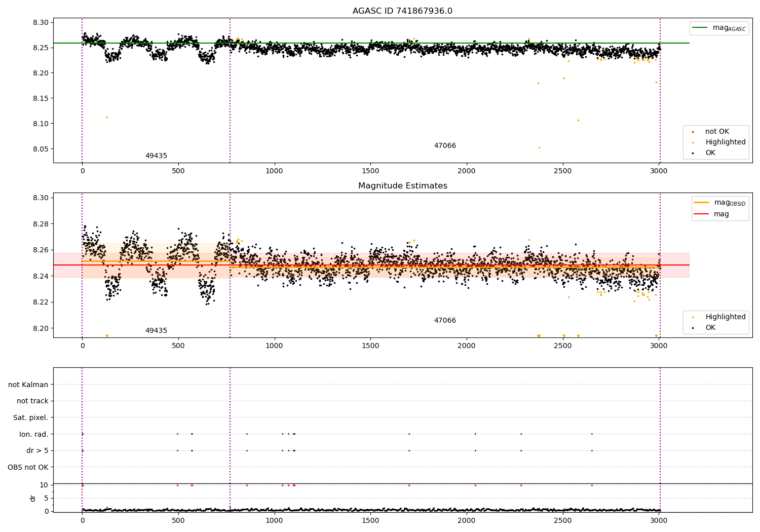Click x-tick 1500 under the bottom dr plot
Image resolution: width=760 pixels, height=532 pixels.
[x=370, y=521]
